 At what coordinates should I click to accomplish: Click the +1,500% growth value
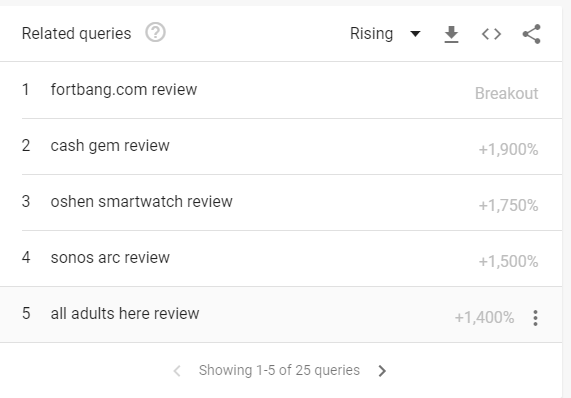click(508, 261)
